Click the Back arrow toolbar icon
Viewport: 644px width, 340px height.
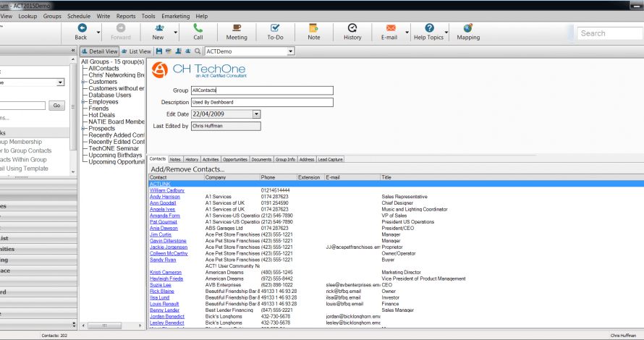[x=82, y=28]
